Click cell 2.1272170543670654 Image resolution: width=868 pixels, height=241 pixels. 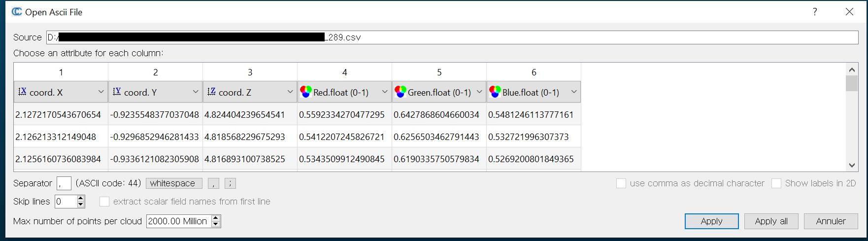(x=61, y=114)
